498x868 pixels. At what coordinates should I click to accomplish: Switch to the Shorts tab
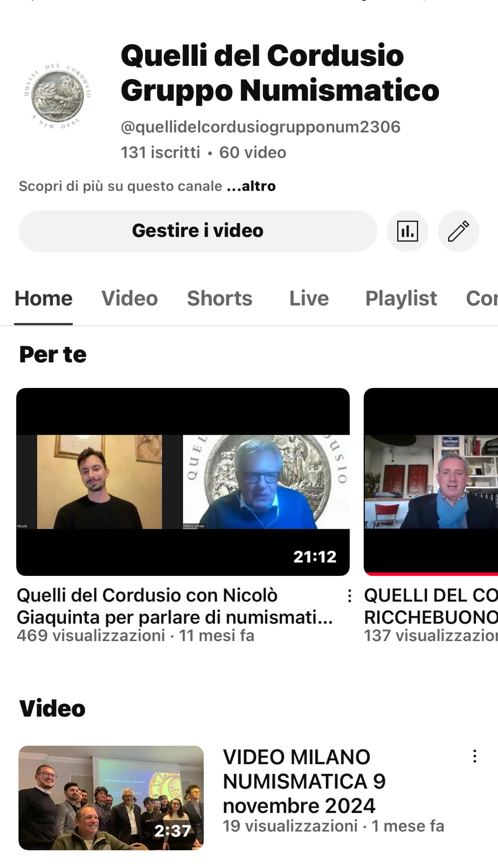coord(220,299)
